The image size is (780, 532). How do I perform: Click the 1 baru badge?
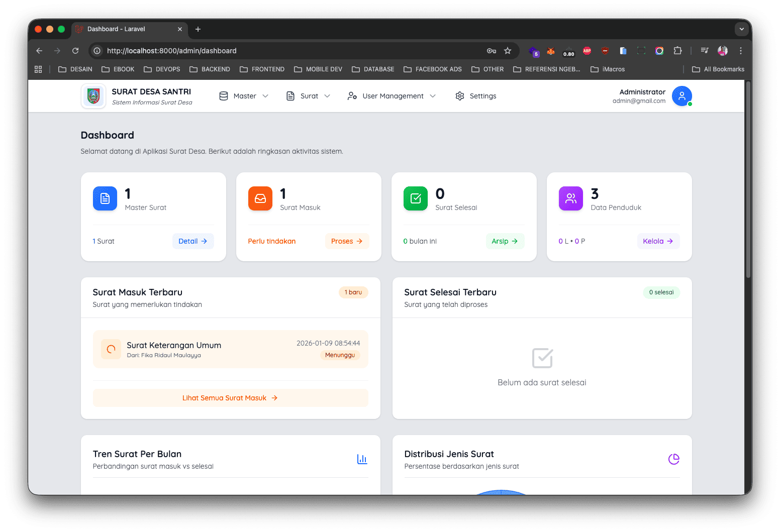click(x=353, y=292)
